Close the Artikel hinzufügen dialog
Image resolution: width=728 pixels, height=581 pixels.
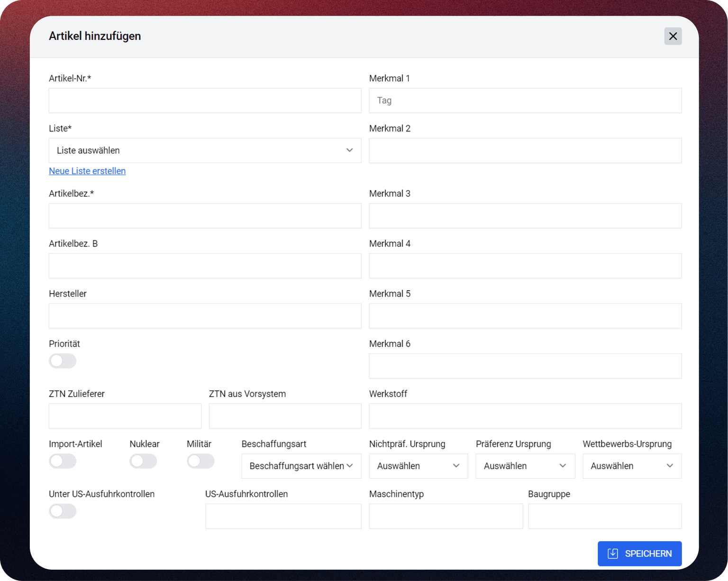(x=673, y=36)
